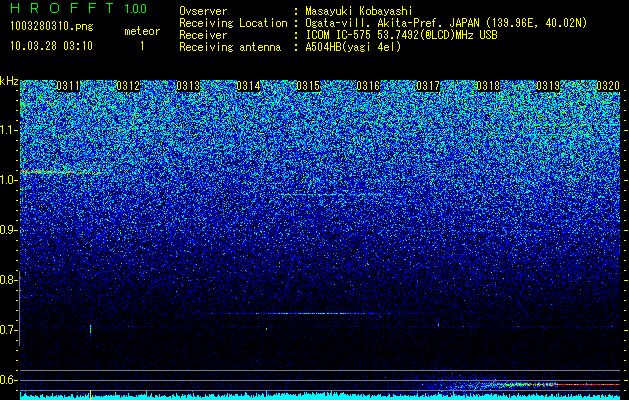Click the 0.6 kHz axis label
This screenshot has width=629, height=400.
pos(8,380)
